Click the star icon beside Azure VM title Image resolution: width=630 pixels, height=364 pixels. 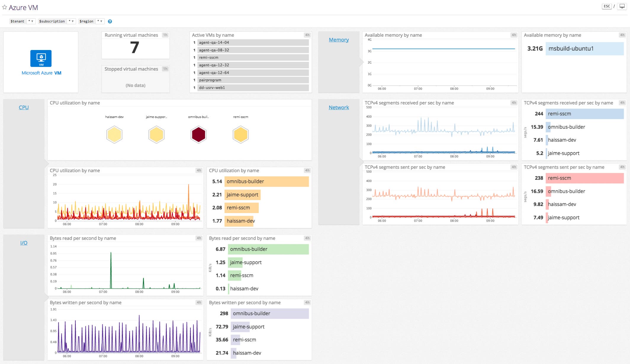pos(4,7)
